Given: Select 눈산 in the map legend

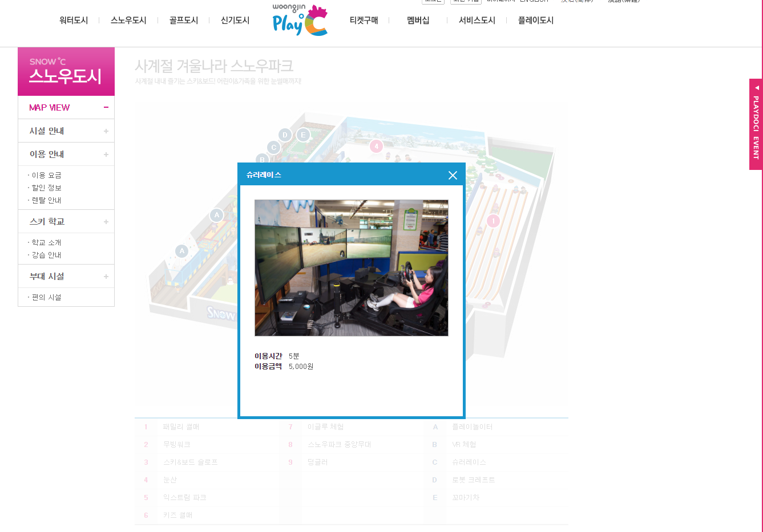Looking at the screenshot, I should pyautogui.click(x=170, y=480).
